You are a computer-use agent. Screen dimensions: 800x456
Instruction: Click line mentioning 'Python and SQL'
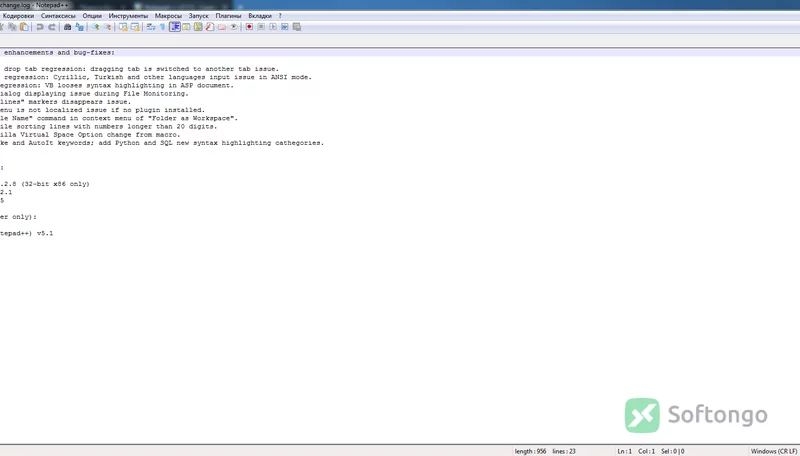click(x=162, y=143)
